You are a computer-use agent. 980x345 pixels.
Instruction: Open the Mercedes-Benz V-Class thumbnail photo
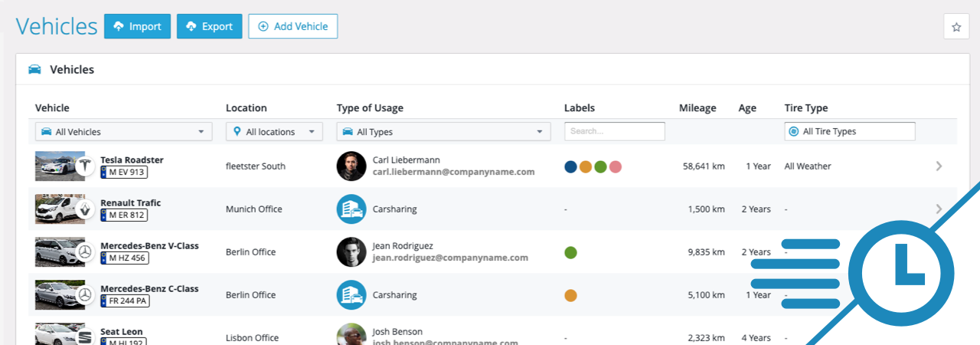54,252
